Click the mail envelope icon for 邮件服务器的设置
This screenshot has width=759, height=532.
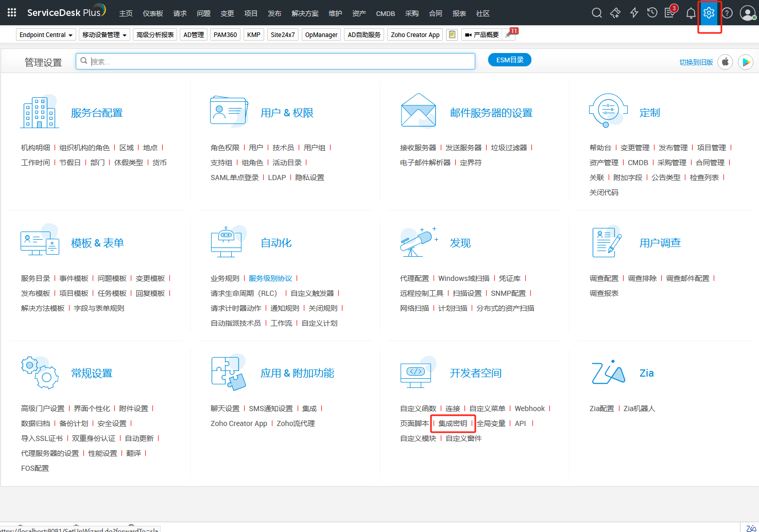418,110
